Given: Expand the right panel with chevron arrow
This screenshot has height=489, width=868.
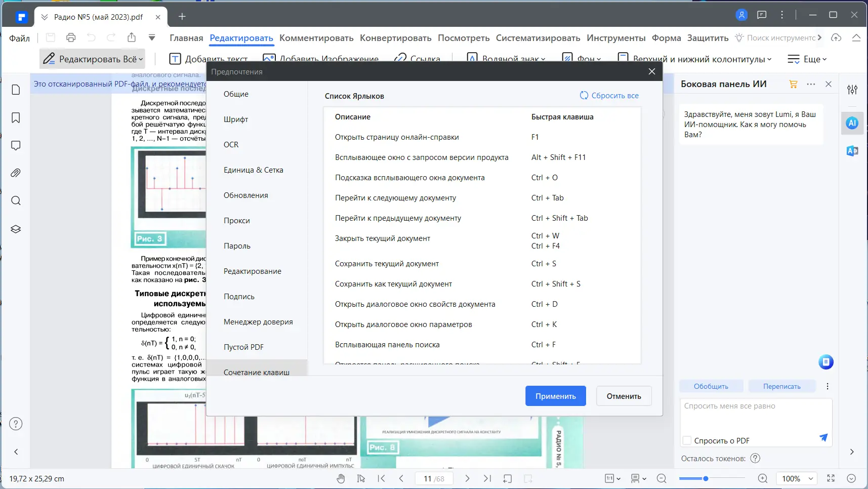Looking at the screenshot, I should 852,452.
